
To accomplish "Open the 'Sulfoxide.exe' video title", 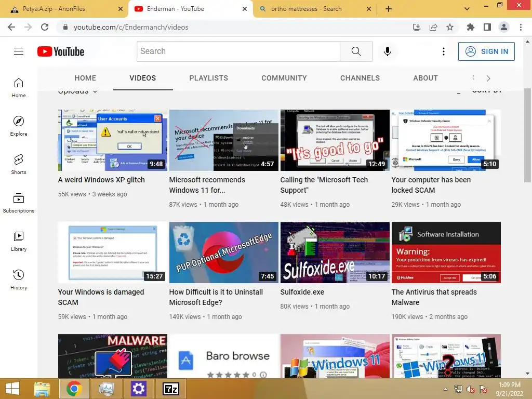I will [x=302, y=292].
